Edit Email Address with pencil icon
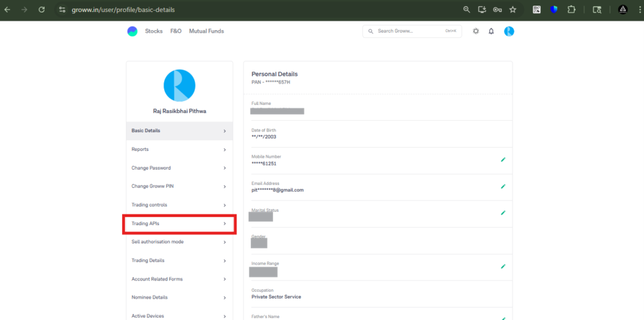Screen dimensions: 644x320 (502, 187)
